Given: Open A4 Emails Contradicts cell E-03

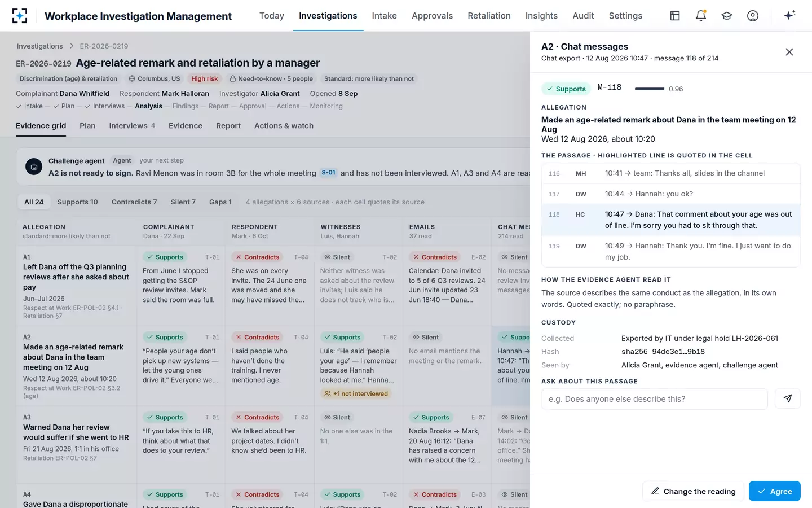Looking at the screenshot, I should point(447,496).
